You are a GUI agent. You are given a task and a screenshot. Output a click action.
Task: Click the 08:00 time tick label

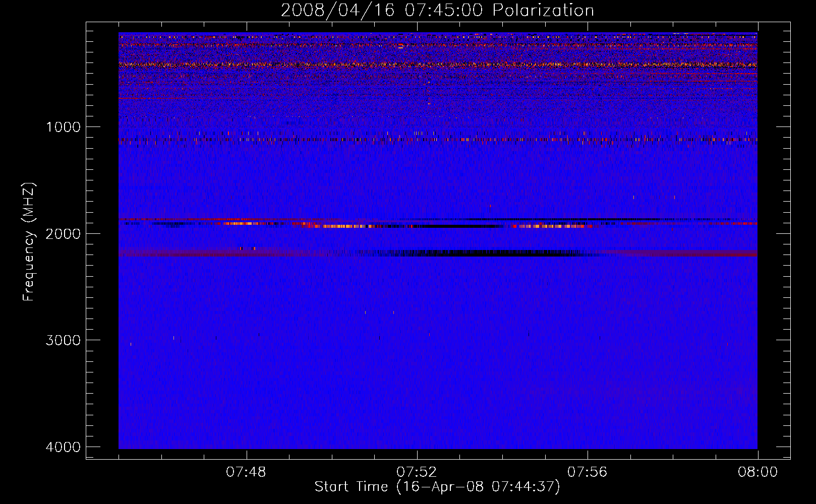(757, 472)
